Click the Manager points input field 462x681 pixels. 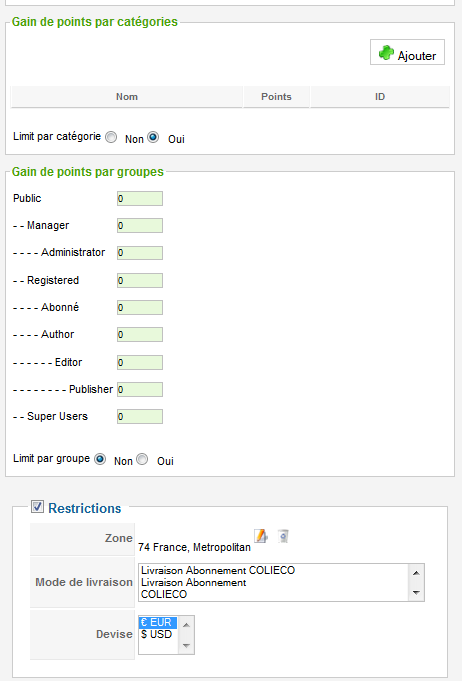(x=140, y=226)
